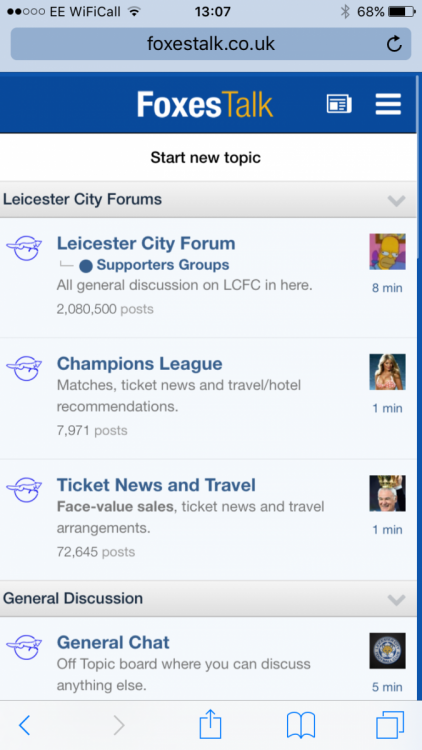Click the FoxesTalk logo
The height and width of the screenshot is (750, 422).
point(205,104)
